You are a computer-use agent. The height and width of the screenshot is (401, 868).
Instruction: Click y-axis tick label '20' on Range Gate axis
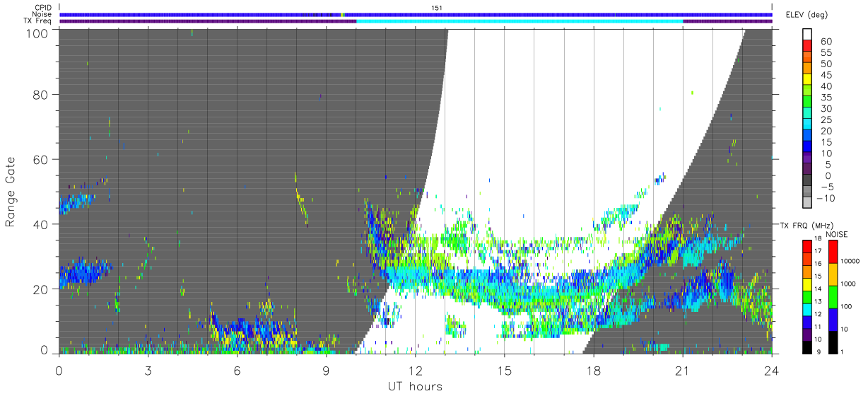(x=41, y=289)
